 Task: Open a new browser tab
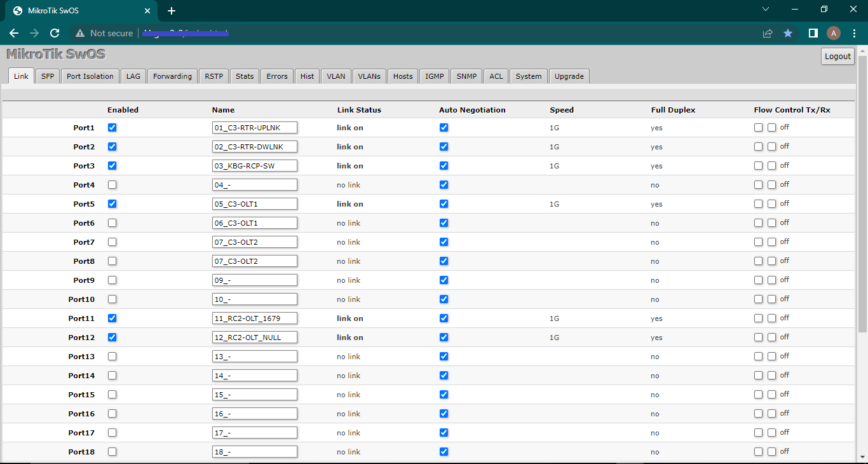pyautogui.click(x=172, y=11)
